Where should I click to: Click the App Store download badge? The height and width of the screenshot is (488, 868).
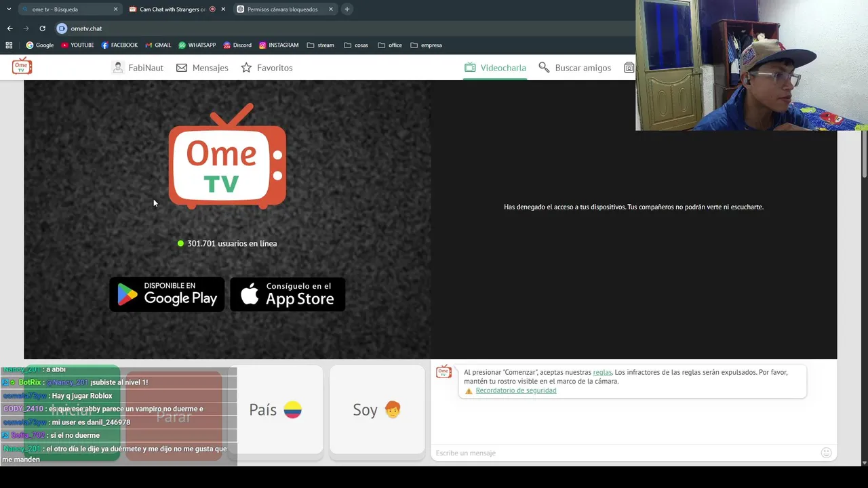tap(288, 294)
